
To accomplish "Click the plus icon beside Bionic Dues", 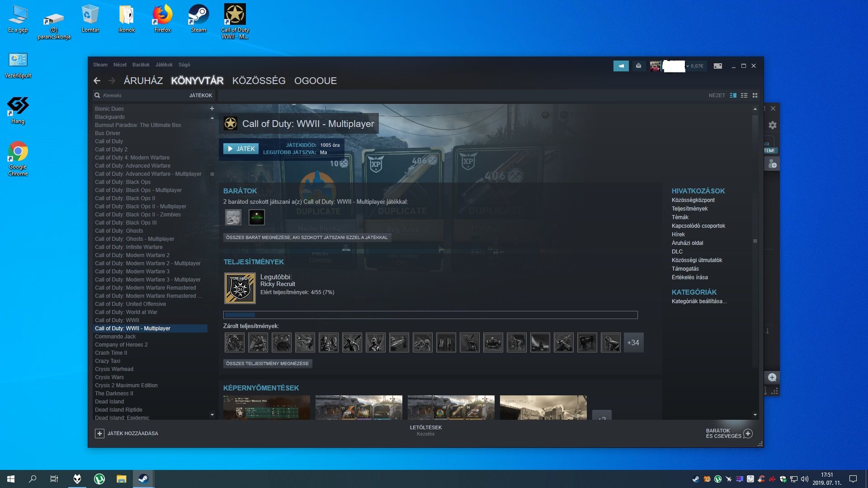I will [212, 108].
